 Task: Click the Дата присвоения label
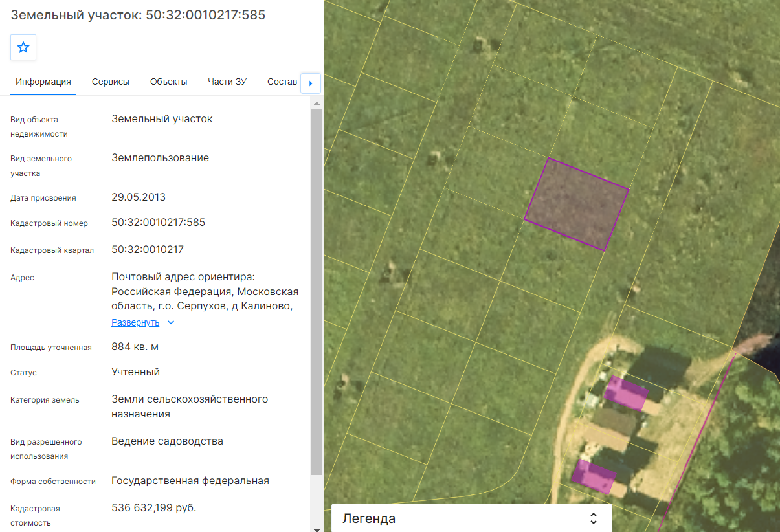point(43,198)
